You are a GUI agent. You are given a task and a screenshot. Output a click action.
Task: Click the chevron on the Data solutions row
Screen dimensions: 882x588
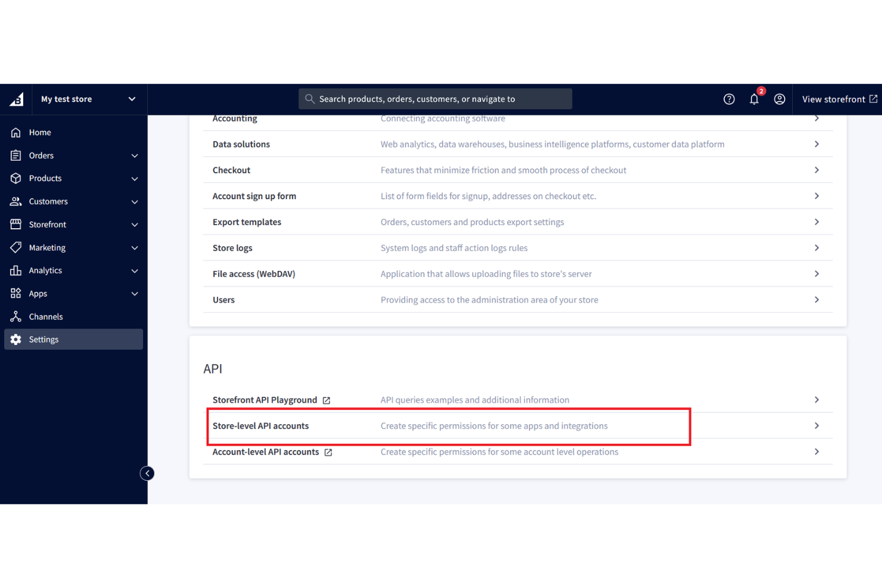[817, 144]
